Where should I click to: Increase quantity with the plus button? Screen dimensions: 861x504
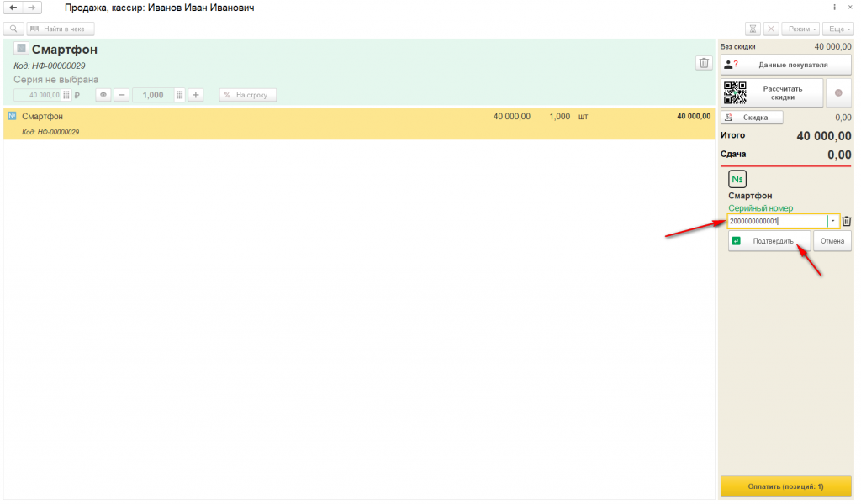[195, 95]
